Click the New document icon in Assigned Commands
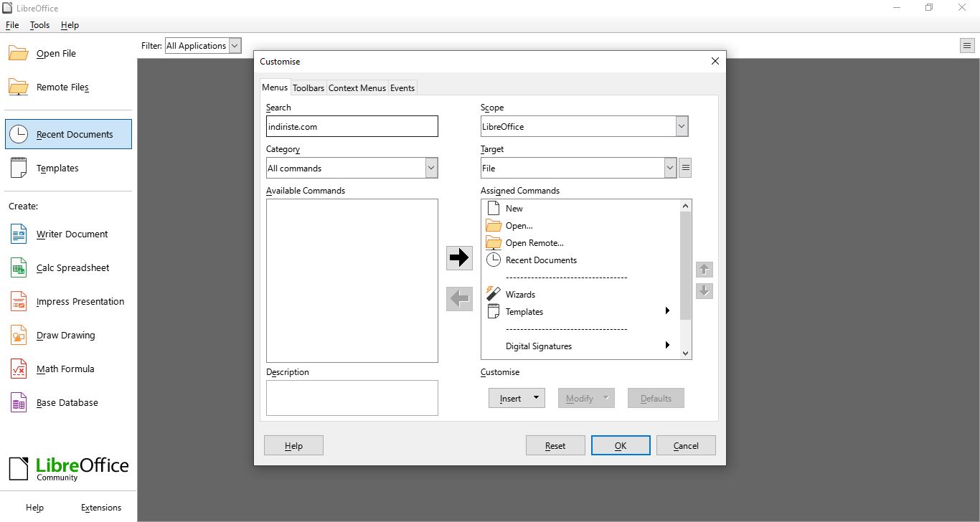980x522 pixels. (493, 208)
